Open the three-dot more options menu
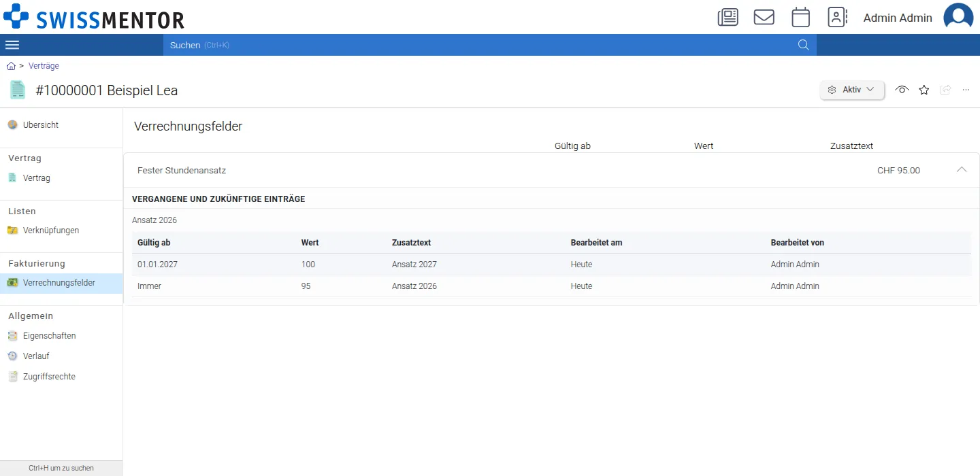This screenshot has height=476, width=980. point(966,90)
